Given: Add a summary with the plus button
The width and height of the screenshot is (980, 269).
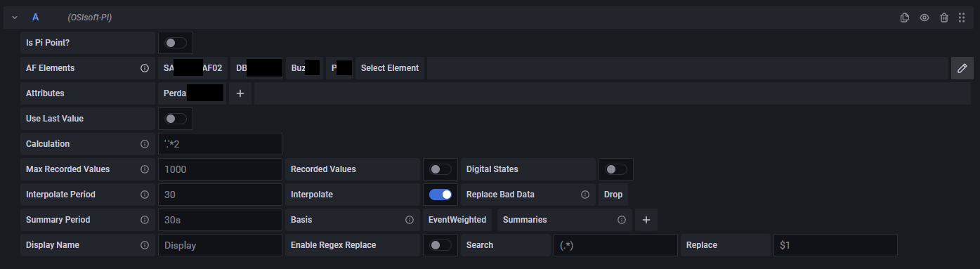Looking at the screenshot, I should pos(646,220).
